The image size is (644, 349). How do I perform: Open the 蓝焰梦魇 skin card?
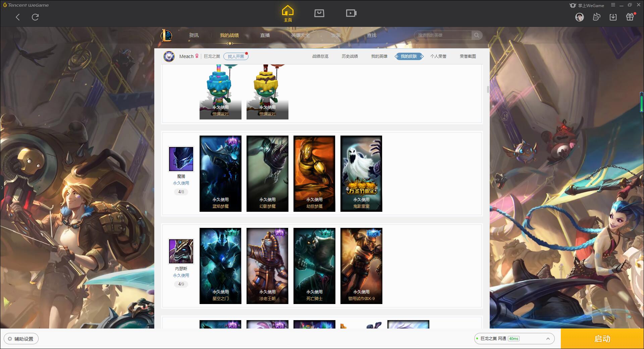point(220,173)
